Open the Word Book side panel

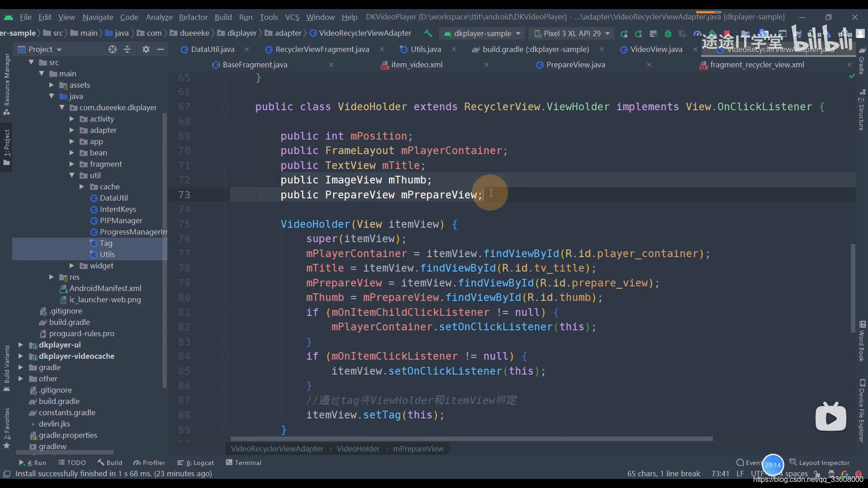tap(862, 341)
